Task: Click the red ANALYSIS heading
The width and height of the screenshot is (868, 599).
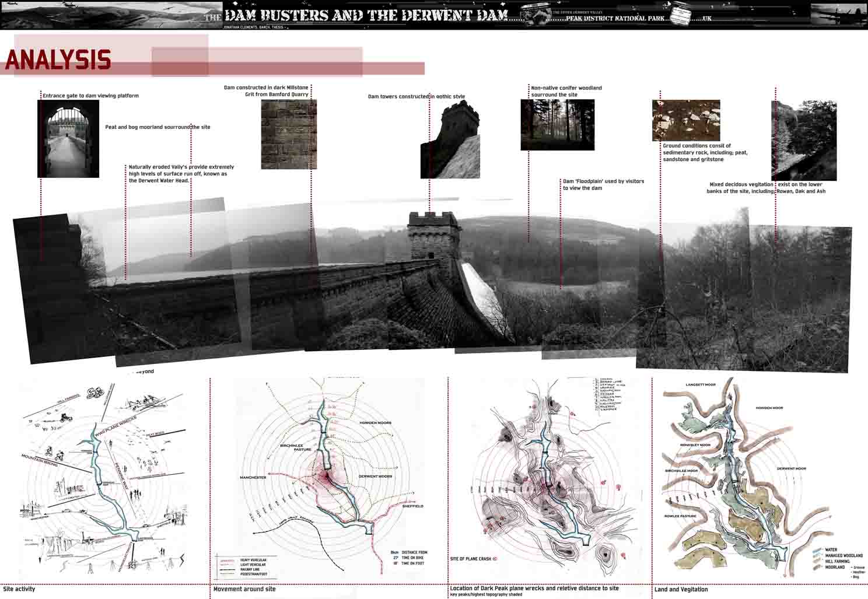Action: point(58,60)
